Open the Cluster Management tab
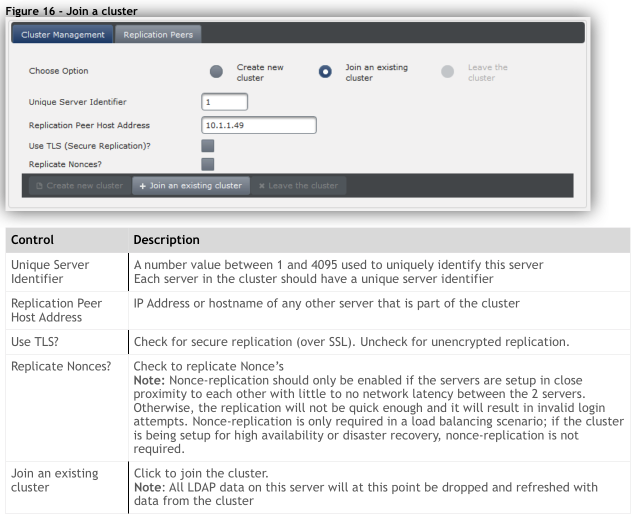This screenshot has width=634, height=516. pos(62,35)
